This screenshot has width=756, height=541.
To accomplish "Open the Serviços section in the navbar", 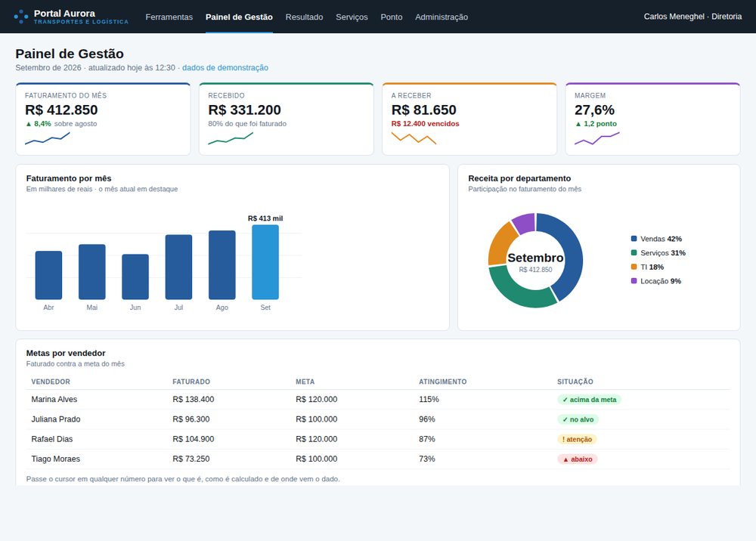I will pos(352,17).
